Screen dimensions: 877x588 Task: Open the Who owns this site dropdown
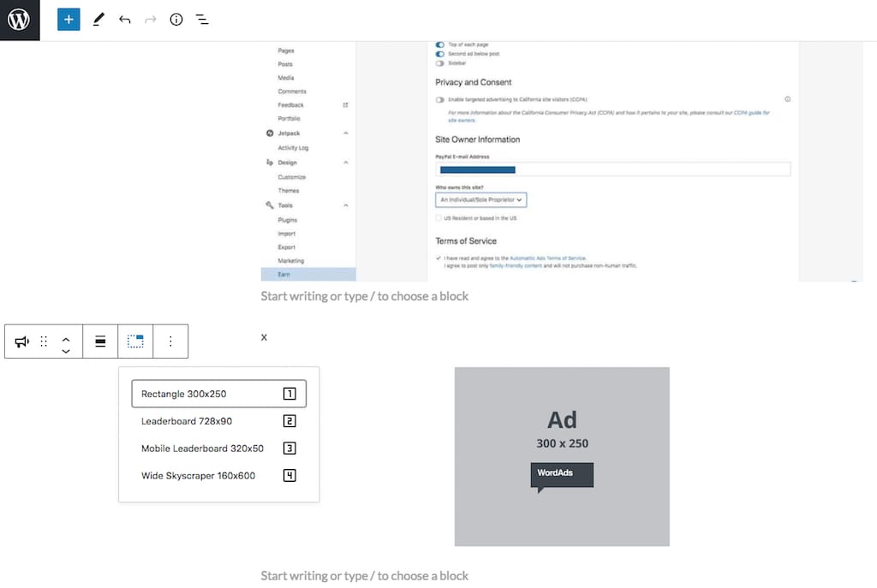point(480,199)
